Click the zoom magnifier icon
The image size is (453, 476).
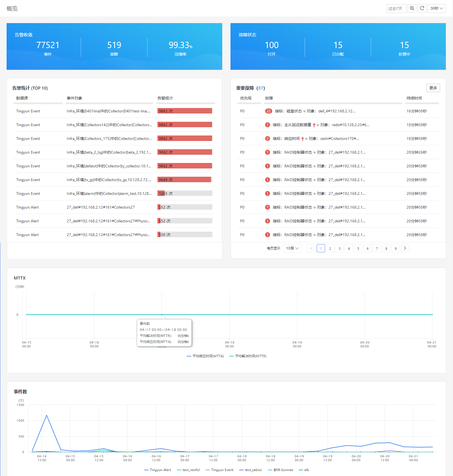coord(412,9)
